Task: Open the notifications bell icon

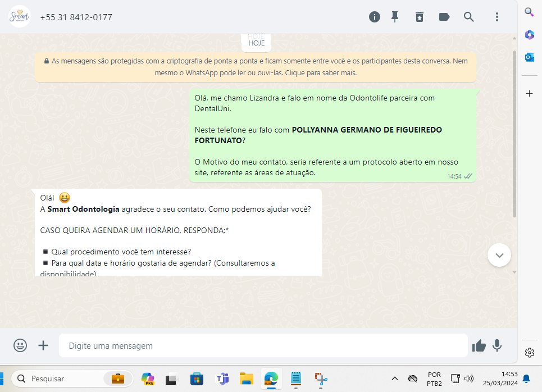Action: point(526,379)
